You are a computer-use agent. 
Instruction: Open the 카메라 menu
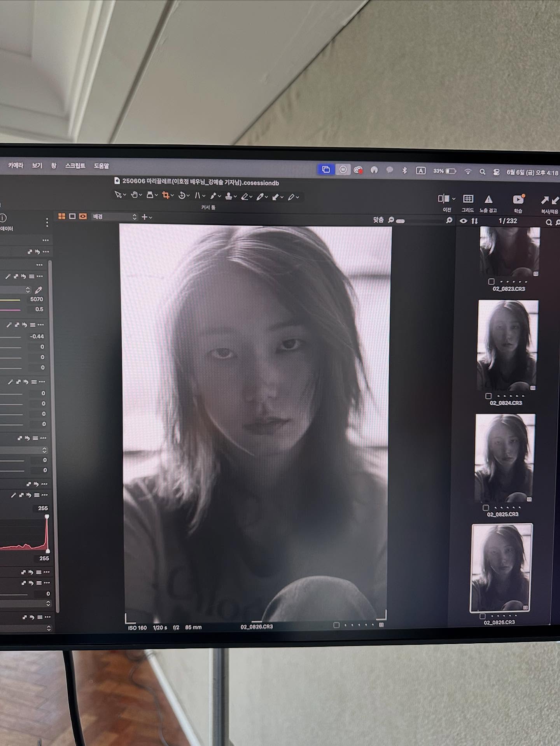point(16,165)
